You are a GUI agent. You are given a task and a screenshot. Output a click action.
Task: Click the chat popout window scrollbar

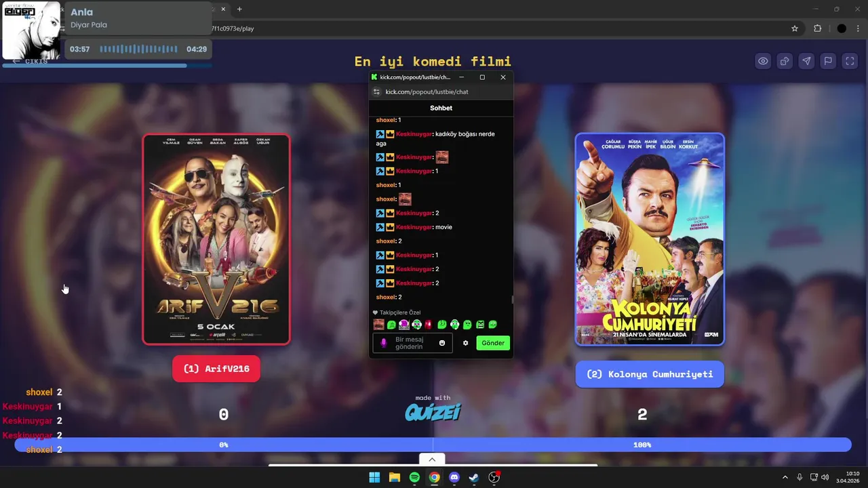coord(512,299)
